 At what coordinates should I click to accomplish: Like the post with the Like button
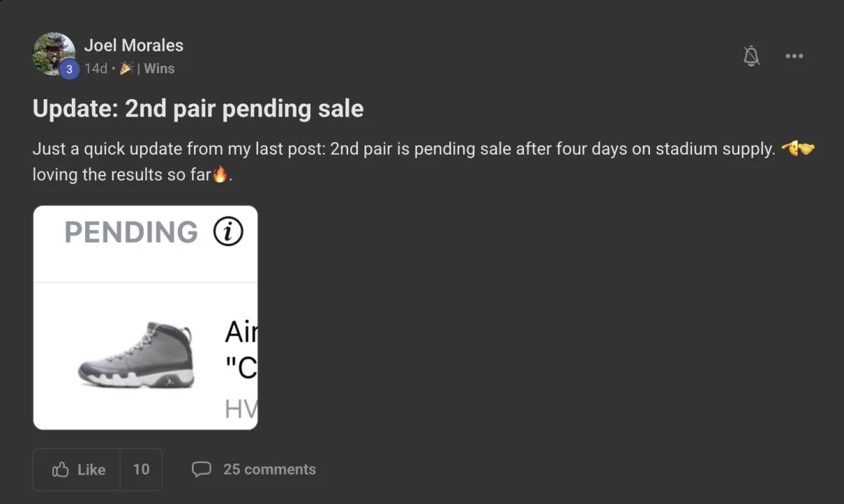tap(77, 470)
